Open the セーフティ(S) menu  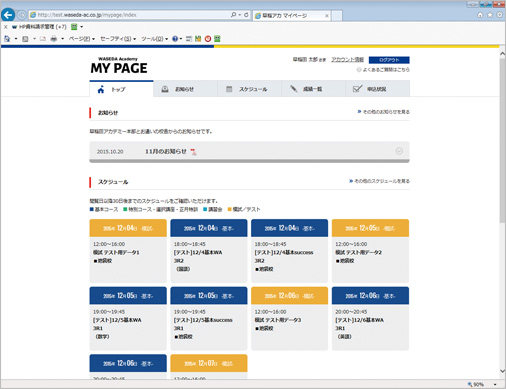[x=118, y=39]
